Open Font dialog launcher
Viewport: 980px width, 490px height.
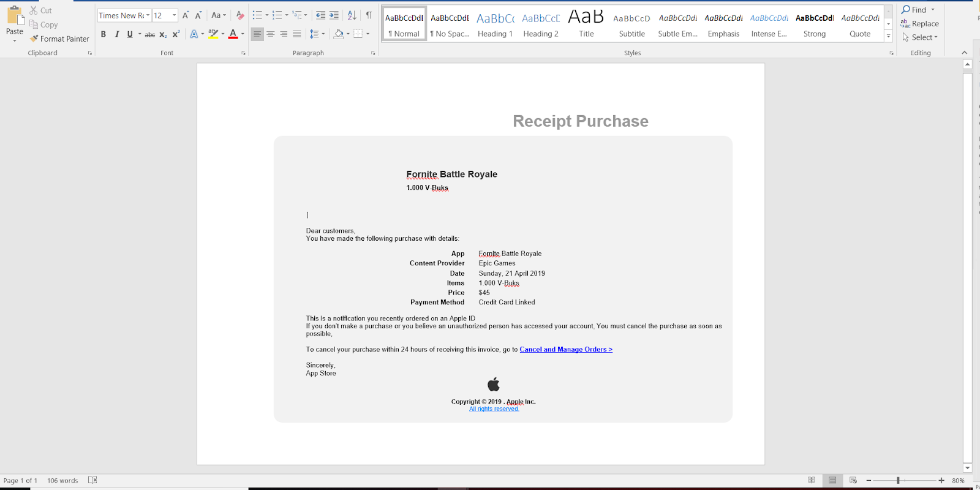coord(243,53)
